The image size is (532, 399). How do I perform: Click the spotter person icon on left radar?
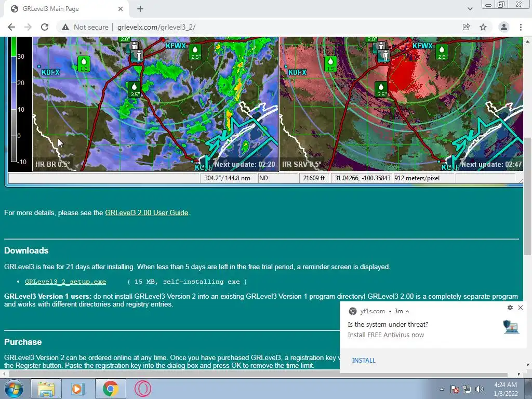click(x=138, y=55)
